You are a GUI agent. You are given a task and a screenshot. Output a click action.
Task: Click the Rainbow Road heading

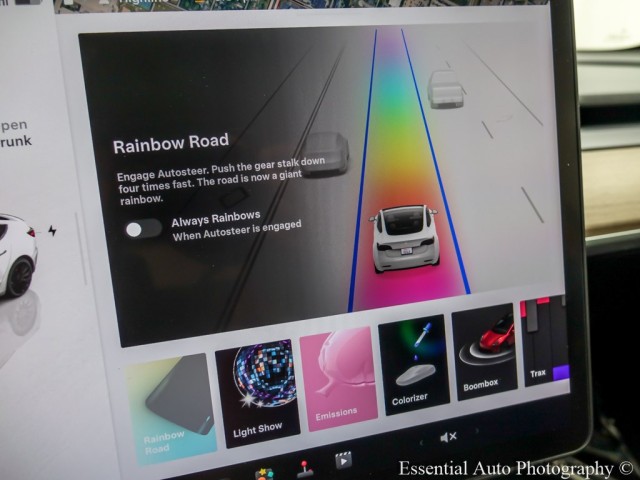coord(171,143)
